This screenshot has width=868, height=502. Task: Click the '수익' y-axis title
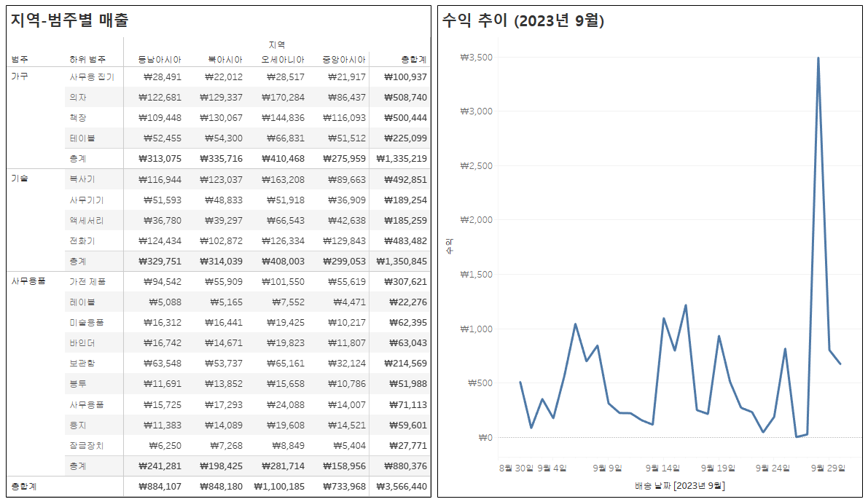point(449,246)
